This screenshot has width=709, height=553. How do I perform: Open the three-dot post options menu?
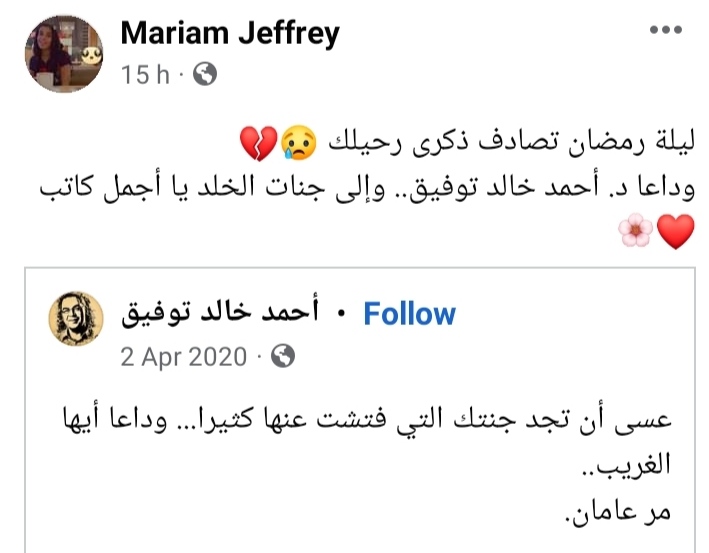tap(665, 31)
